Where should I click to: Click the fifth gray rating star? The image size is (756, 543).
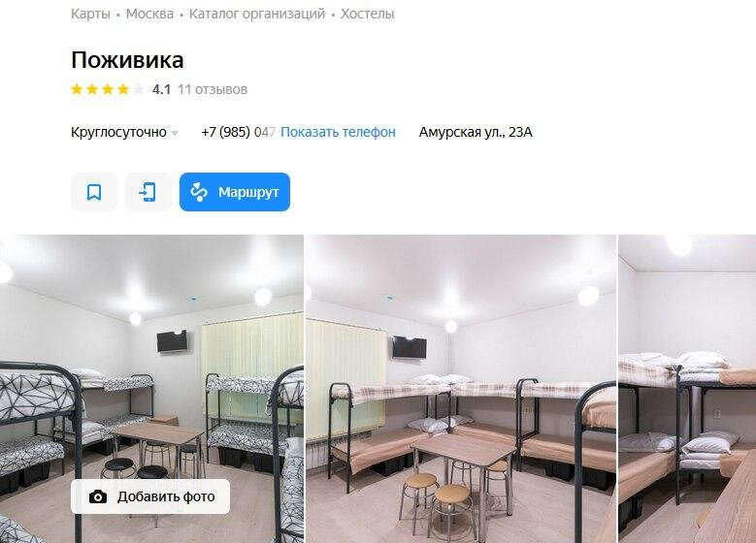coord(139,89)
